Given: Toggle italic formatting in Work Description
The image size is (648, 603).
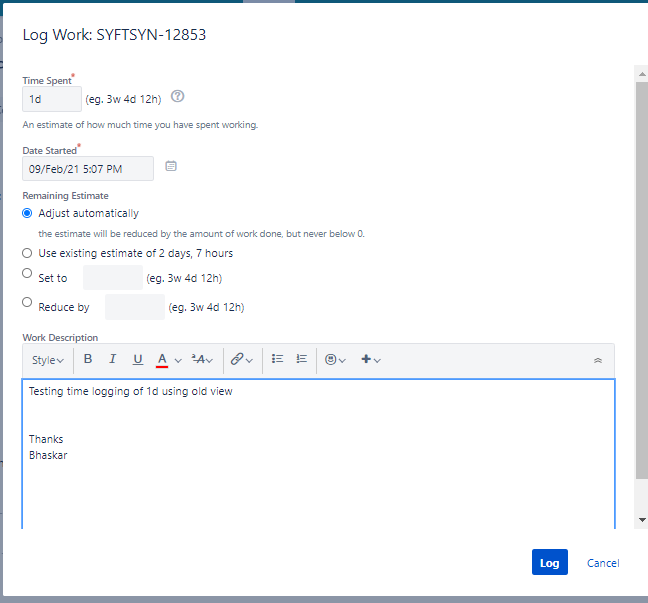Looking at the screenshot, I should click(112, 359).
